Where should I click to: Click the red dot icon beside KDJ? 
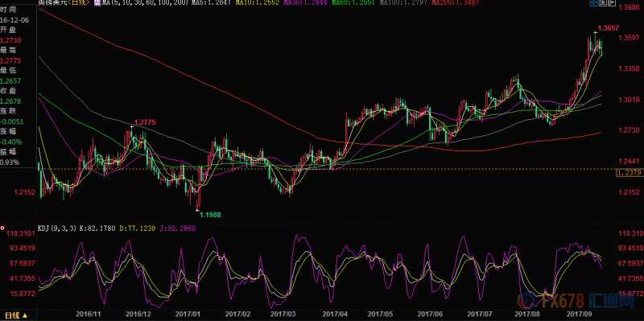[2, 228]
